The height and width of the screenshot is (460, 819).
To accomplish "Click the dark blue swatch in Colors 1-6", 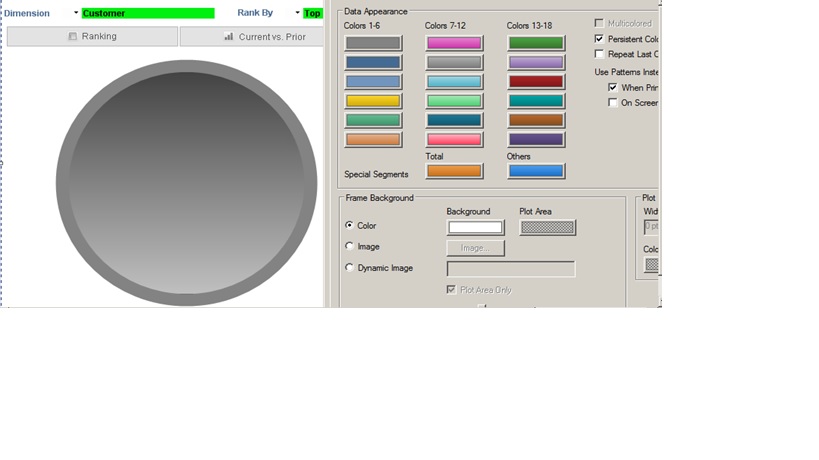I will (x=373, y=62).
